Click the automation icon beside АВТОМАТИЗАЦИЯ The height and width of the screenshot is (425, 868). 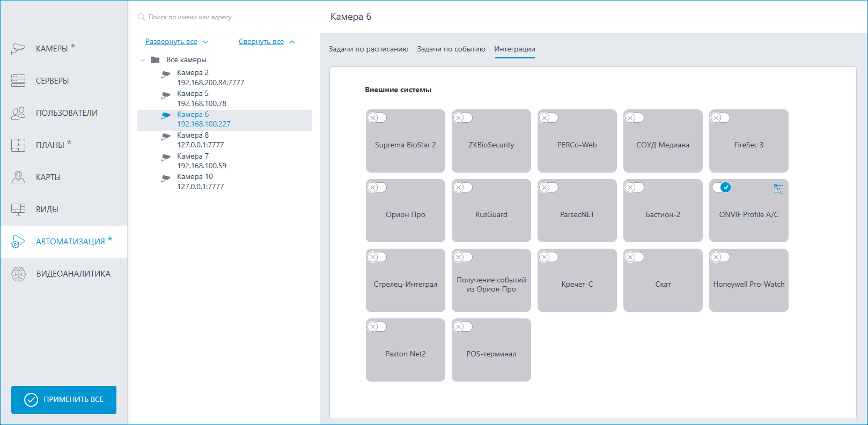tap(18, 241)
